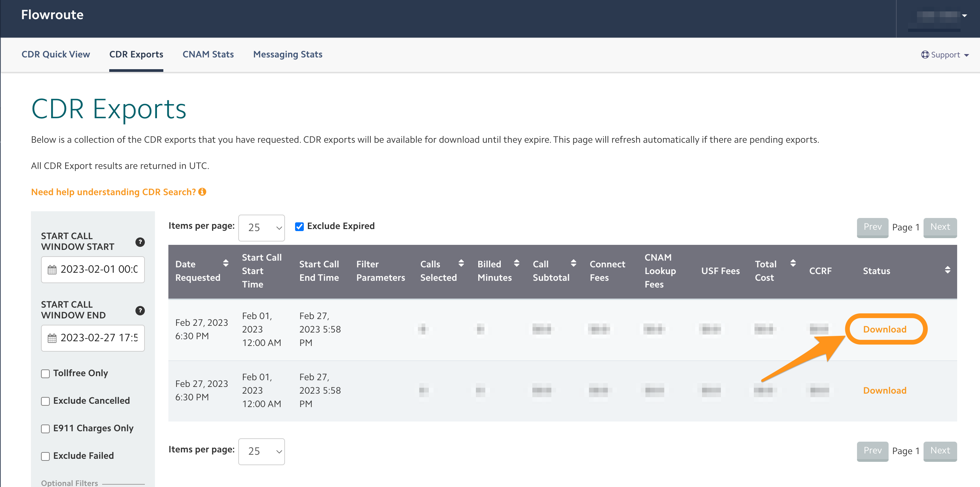Click the CDR Exports page heading

click(109, 109)
